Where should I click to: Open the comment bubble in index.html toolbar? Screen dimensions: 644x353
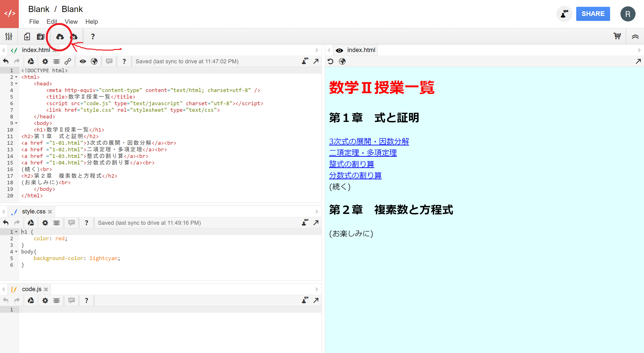pyautogui.click(x=109, y=61)
